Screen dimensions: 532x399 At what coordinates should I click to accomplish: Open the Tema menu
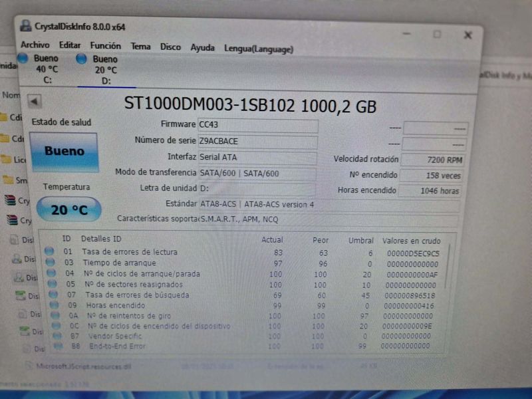point(141,47)
